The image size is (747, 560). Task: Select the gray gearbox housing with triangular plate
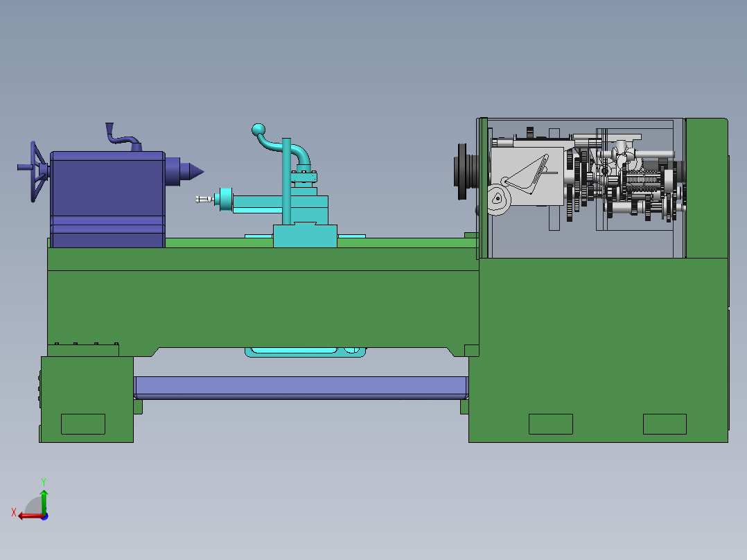point(527,176)
